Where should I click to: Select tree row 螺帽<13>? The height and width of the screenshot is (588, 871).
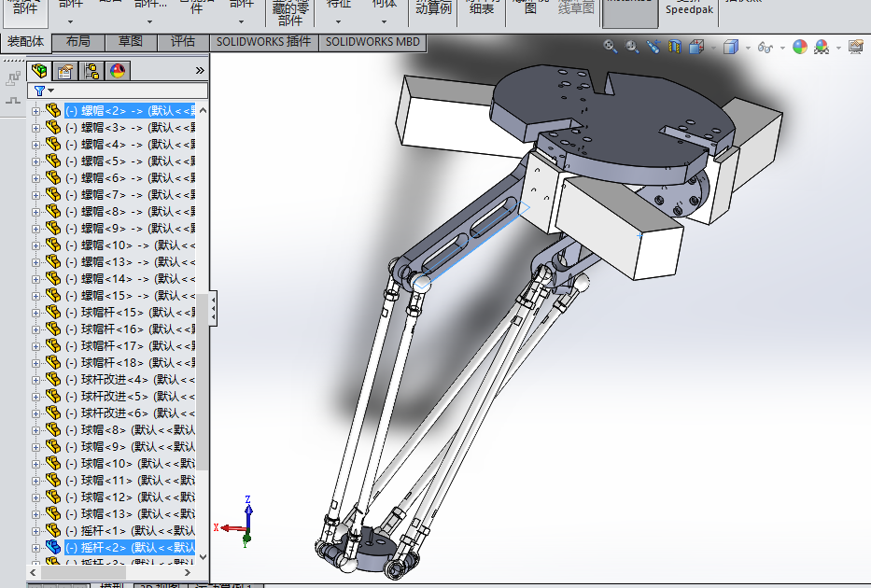[x=130, y=261]
